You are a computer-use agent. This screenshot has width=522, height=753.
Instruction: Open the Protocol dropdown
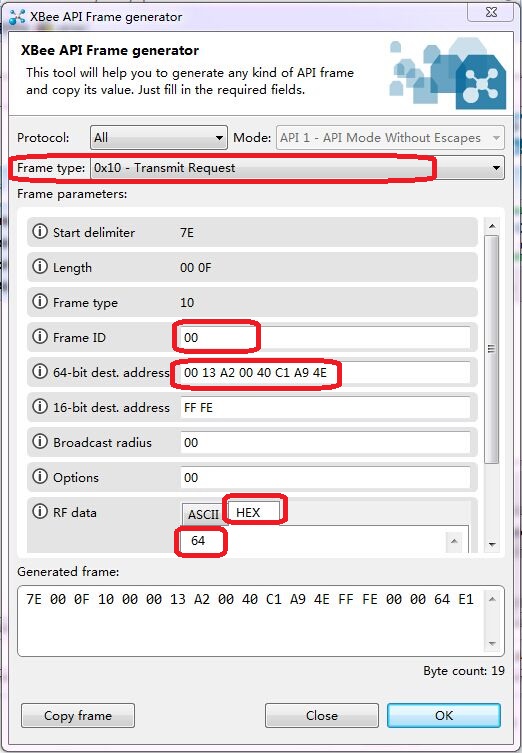tap(158, 138)
